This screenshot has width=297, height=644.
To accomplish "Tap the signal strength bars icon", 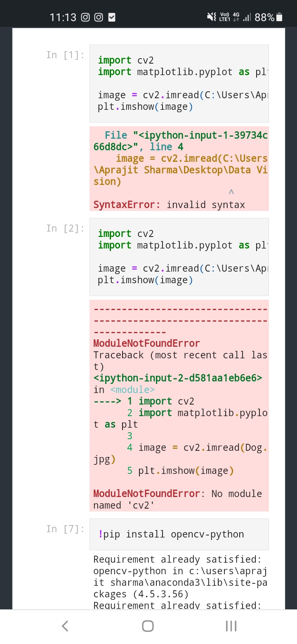I will point(247,18).
